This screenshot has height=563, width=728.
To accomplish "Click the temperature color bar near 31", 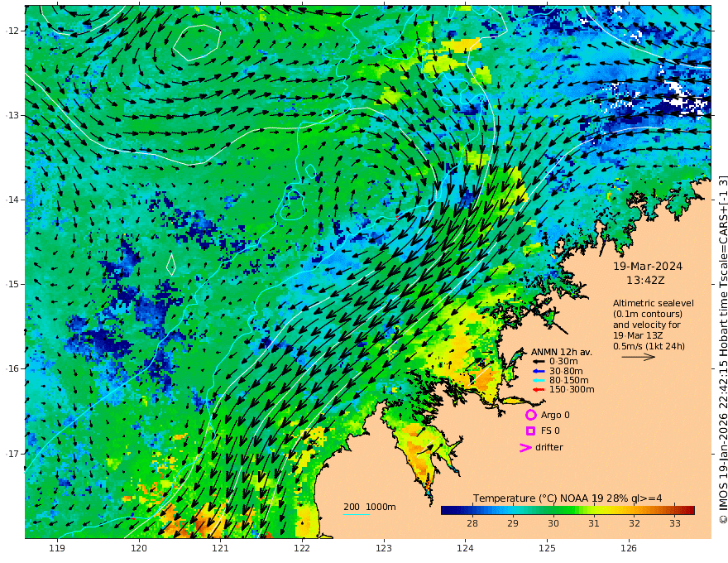I will tap(594, 510).
